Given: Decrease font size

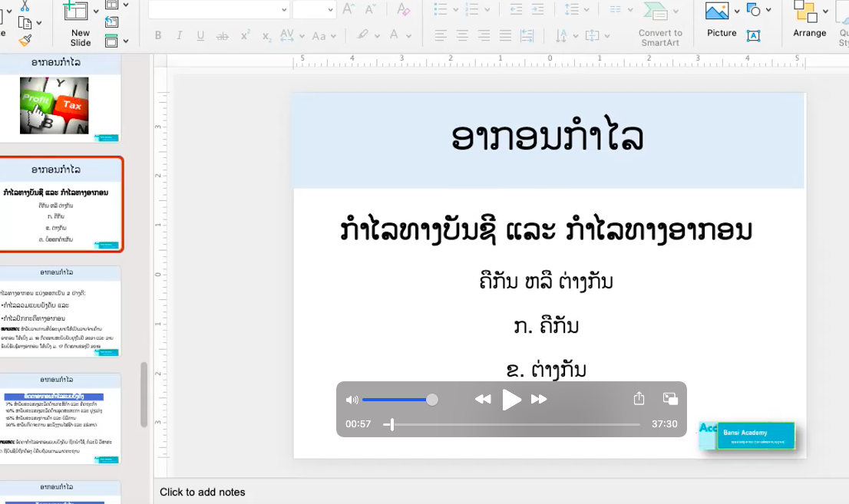Looking at the screenshot, I should point(370,9).
